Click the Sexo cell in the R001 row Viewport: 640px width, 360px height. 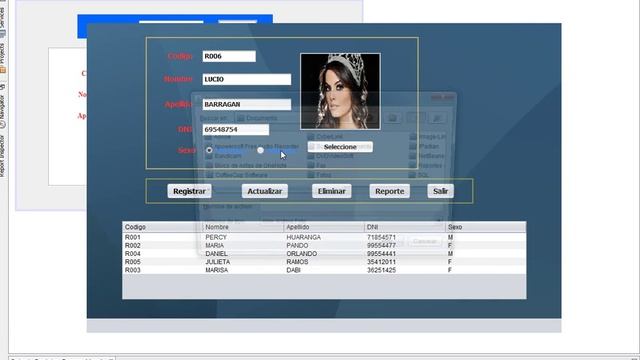point(486,237)
